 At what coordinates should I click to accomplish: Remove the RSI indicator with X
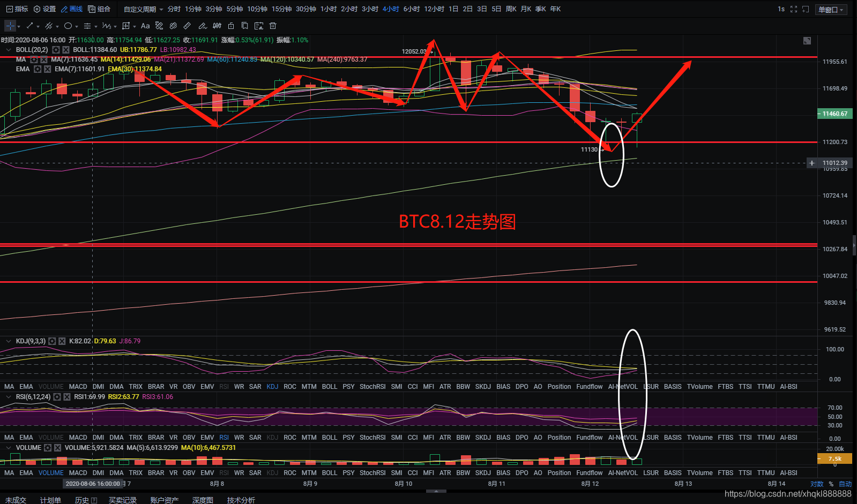click(67, 397)
